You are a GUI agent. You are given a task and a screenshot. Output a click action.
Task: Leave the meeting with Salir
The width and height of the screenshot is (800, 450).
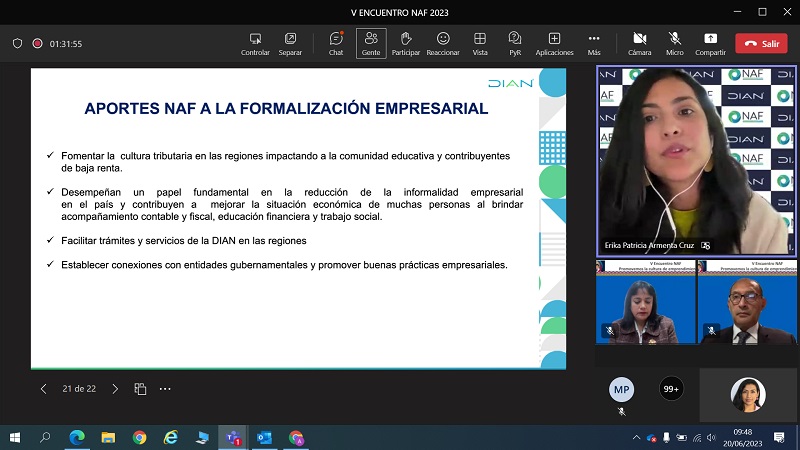tap(761, 44)
